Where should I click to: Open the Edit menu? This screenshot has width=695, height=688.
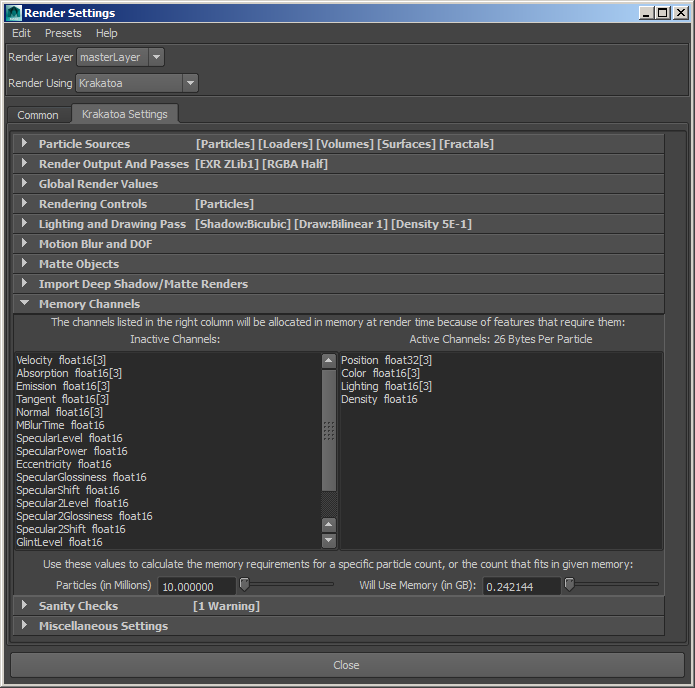coord(21,33)
